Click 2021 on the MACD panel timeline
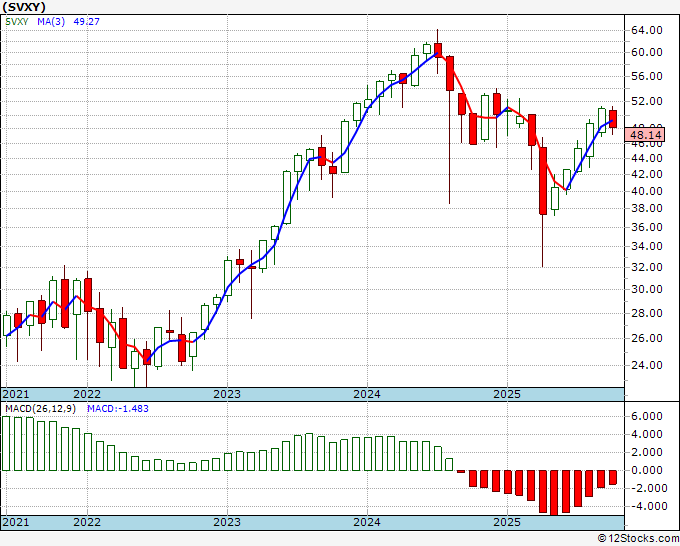Image resolution: width=680 pixels, height=546 pixels. tap(16, 522)
